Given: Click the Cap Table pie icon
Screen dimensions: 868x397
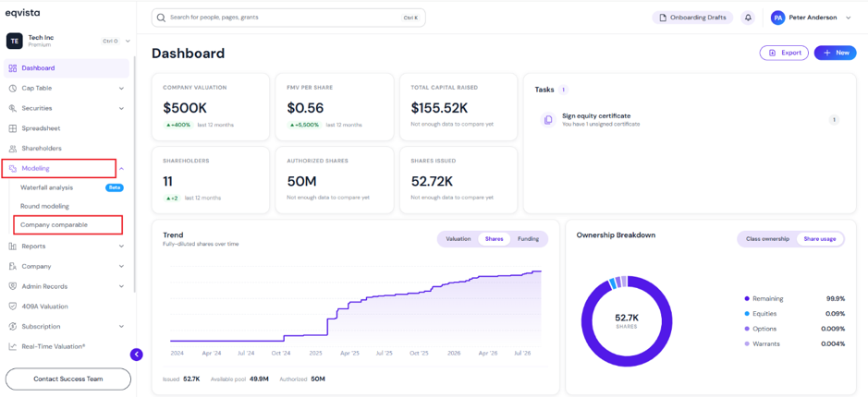Looking at the screenshot, I should (x=13, y=89).
